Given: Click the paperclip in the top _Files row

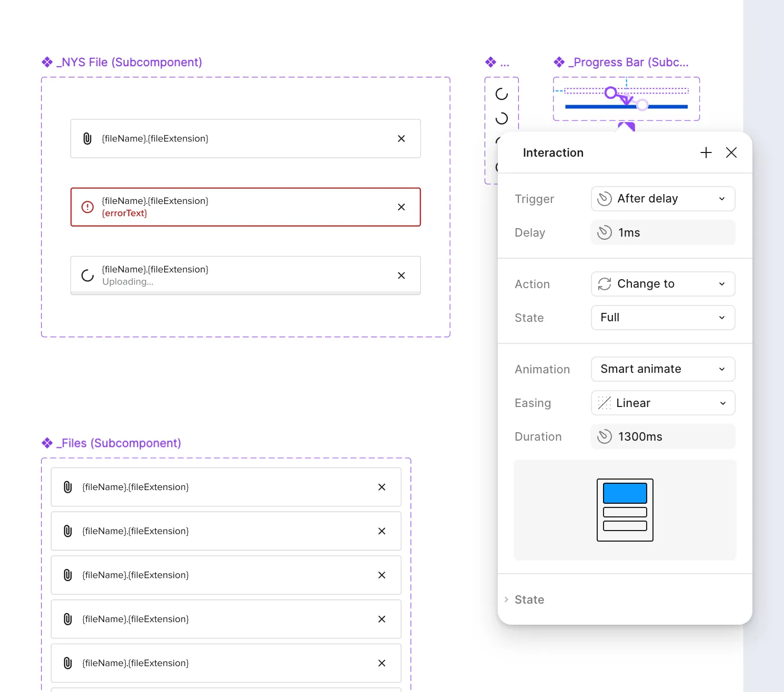Looking at the screenshot, I should (68, 487).
